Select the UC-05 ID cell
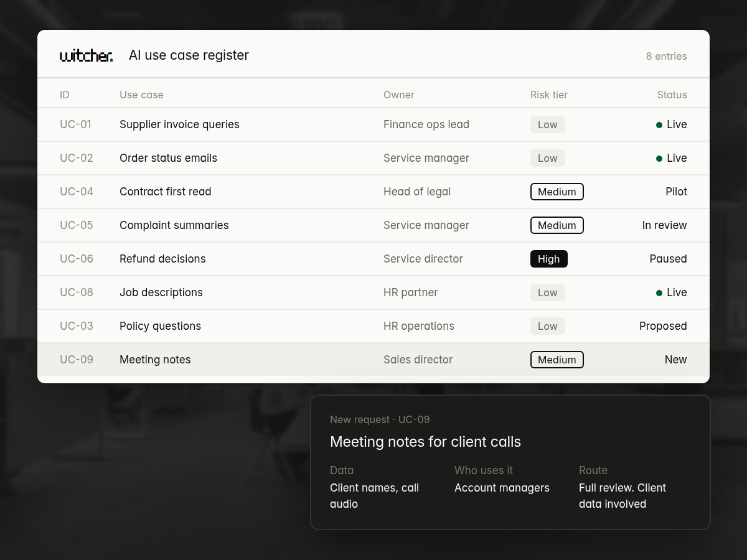 click(77, 225)
